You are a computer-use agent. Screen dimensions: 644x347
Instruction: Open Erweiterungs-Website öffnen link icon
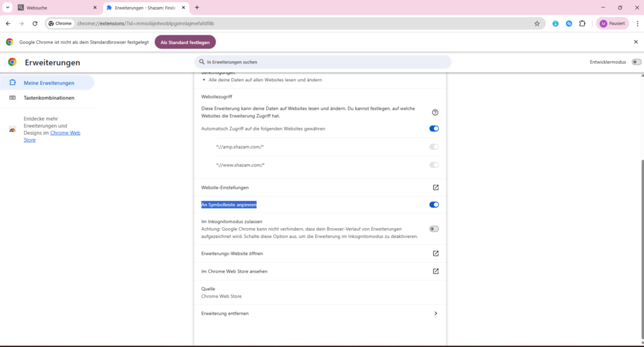pyautogui.click(x=435, y=254)
